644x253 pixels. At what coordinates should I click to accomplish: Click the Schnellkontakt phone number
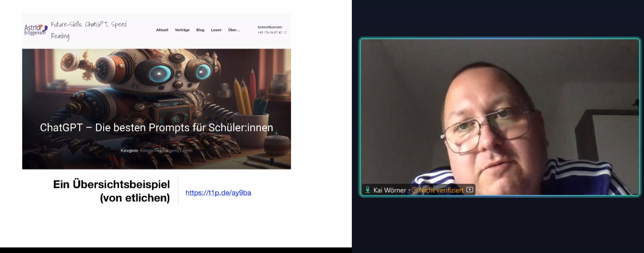272,32
